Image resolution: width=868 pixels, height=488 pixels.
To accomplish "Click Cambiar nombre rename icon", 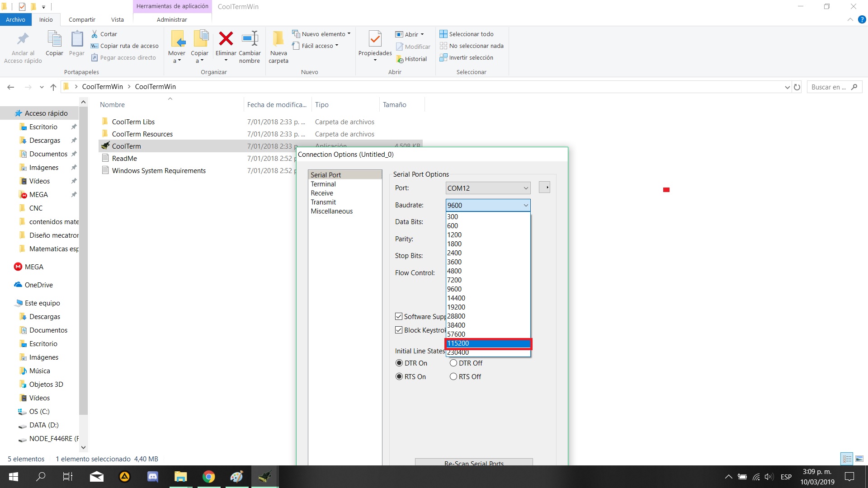I will [x=250, y=40].
